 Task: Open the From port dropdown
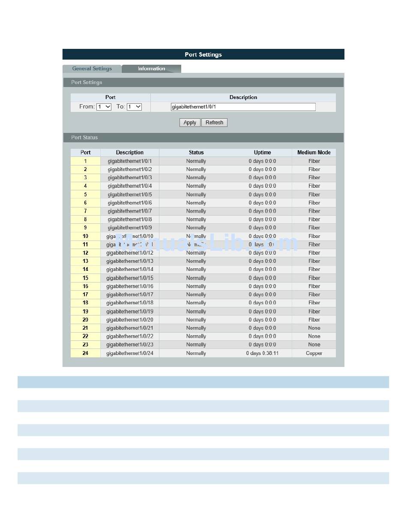104,107
